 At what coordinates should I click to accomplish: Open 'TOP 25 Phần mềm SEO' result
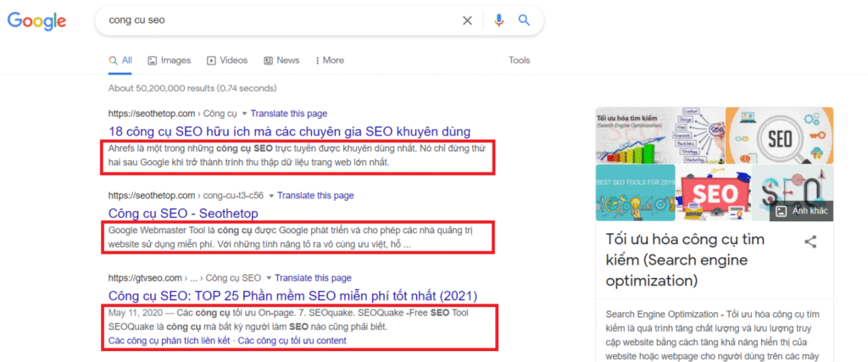pyautogui.click(x=293, y=296)
